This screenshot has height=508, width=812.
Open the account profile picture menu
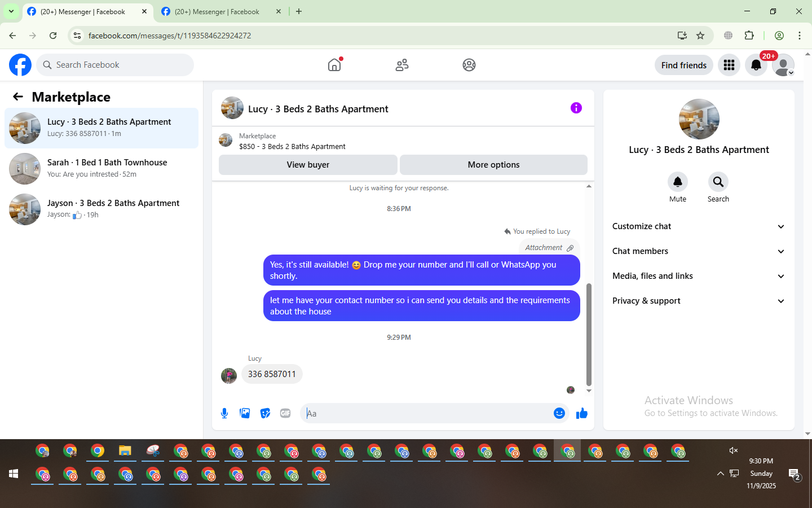(x=783, y=65)
